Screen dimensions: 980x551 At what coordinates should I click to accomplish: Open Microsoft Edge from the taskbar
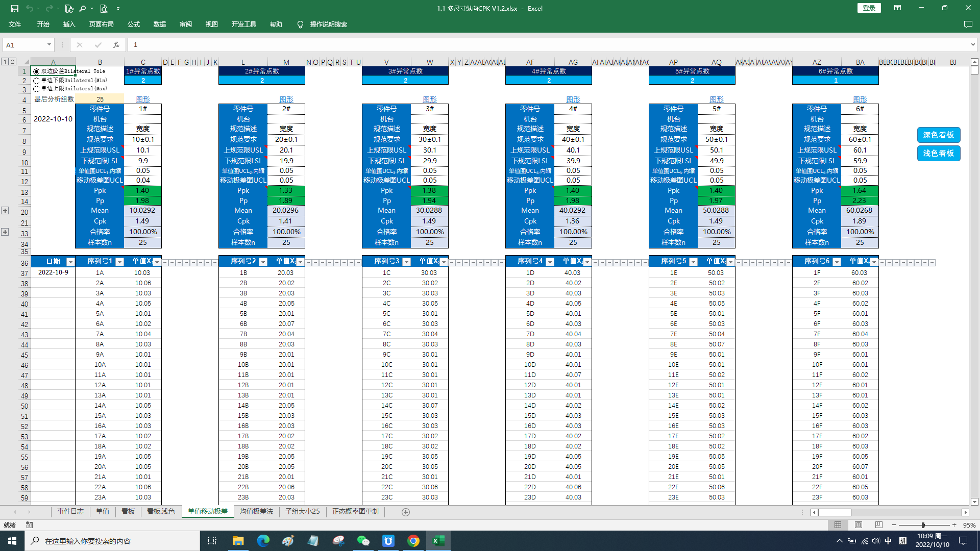point(263,541)
